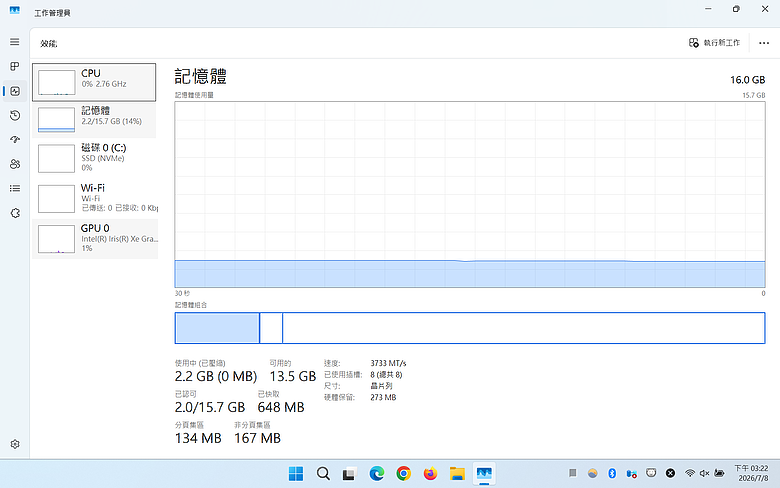The image size is (780, 488).
Task: Go to the Processes page icon
Action: pyautogui.click(x=15, y=67)
